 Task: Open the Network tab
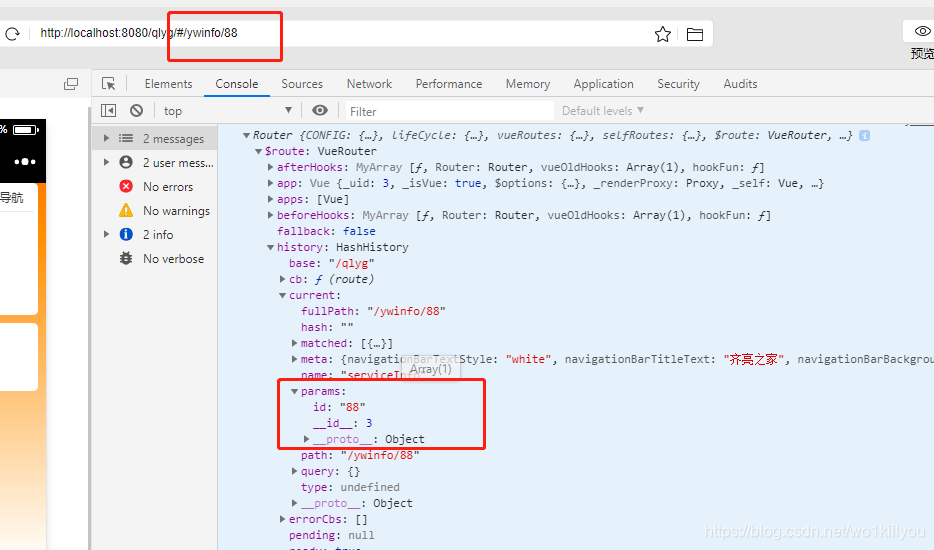click(x=369, y=84)
